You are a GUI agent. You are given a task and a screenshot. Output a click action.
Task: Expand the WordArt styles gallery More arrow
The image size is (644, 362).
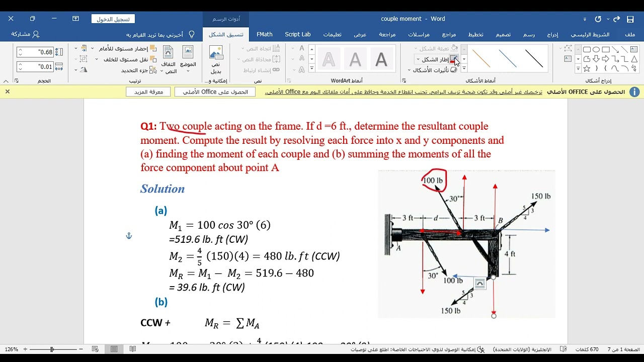pos(312,69)
